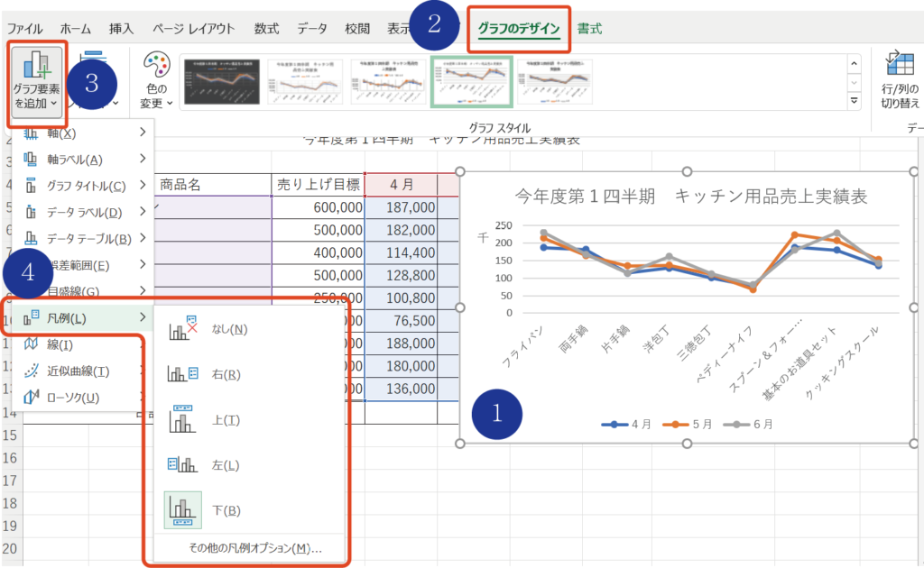Switch to the Format (書式) tab
Image resolution: width=924 pixels, height=568 pixels.
(x=590, y=29)
